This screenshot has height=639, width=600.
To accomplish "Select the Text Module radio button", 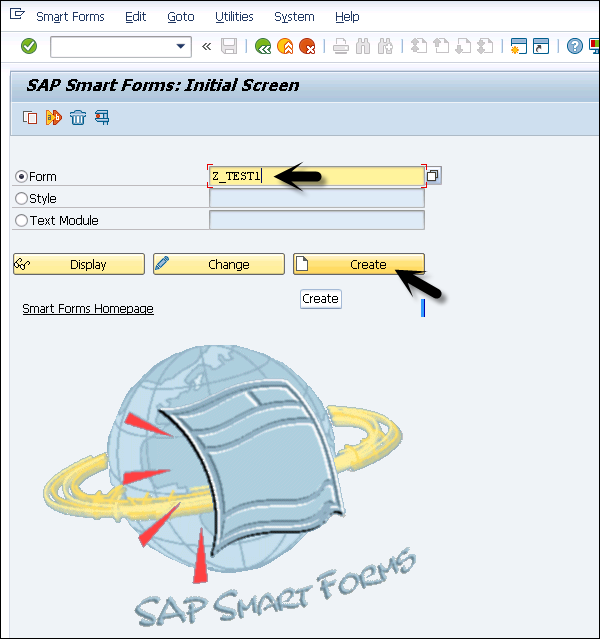I will tap(21, 220).
